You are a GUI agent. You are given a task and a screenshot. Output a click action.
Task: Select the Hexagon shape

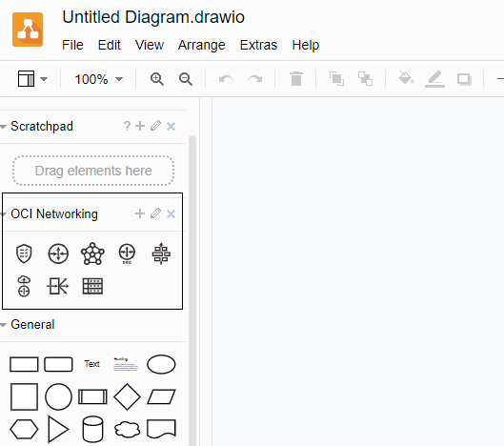[24, 429]
